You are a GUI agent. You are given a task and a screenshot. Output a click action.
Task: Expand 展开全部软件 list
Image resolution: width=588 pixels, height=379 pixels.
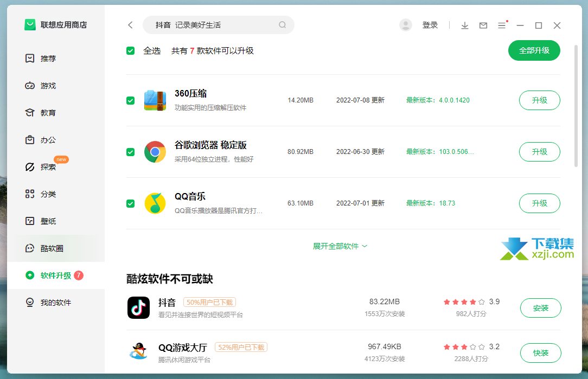tap(340, 246)
